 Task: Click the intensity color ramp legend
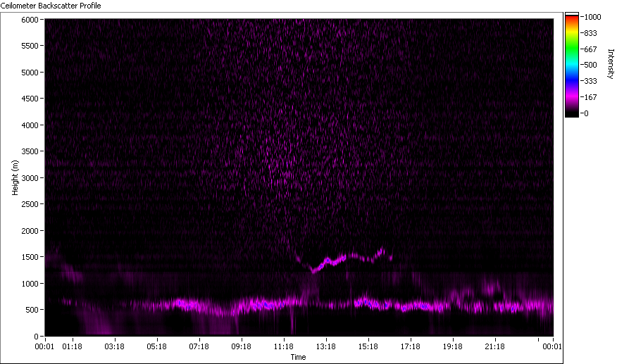(x=572, y=65)
